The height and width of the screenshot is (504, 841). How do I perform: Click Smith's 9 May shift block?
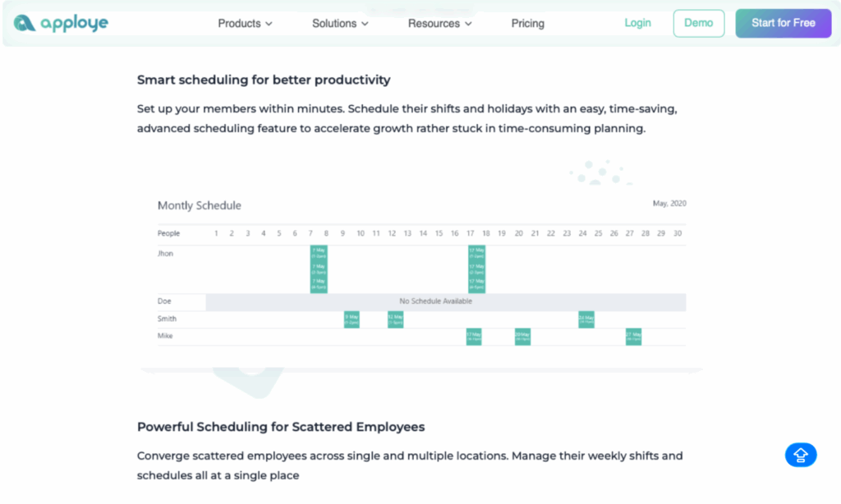coord(352,319)
